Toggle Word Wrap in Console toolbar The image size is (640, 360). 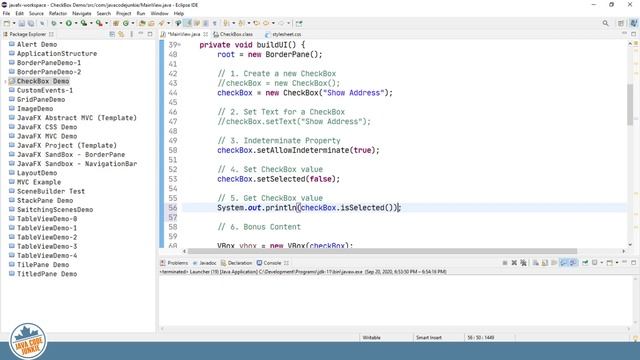coord(554,263)
